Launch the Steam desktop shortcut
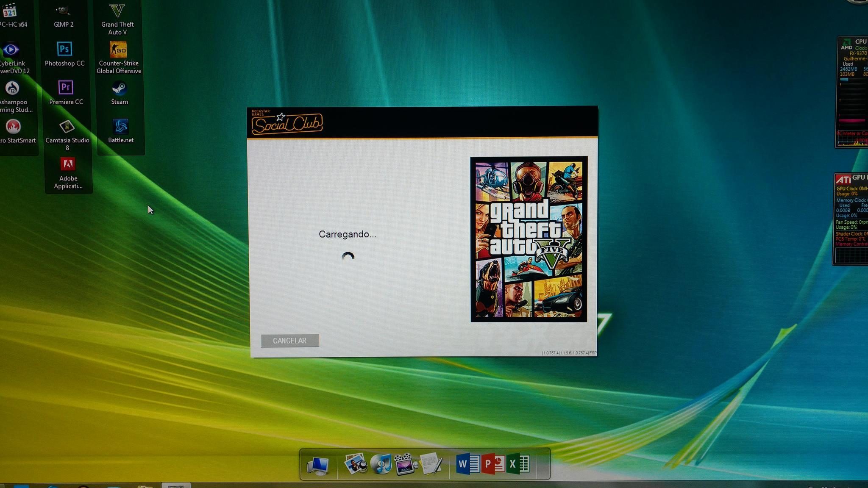 pyautogui.click(x=120, y=93)
